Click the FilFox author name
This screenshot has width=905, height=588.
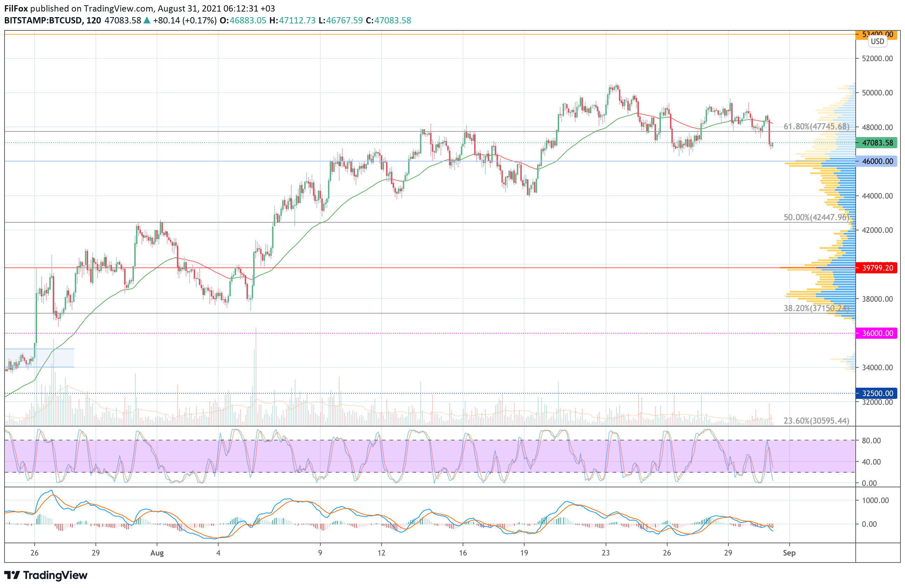click(x=16, y=8)
